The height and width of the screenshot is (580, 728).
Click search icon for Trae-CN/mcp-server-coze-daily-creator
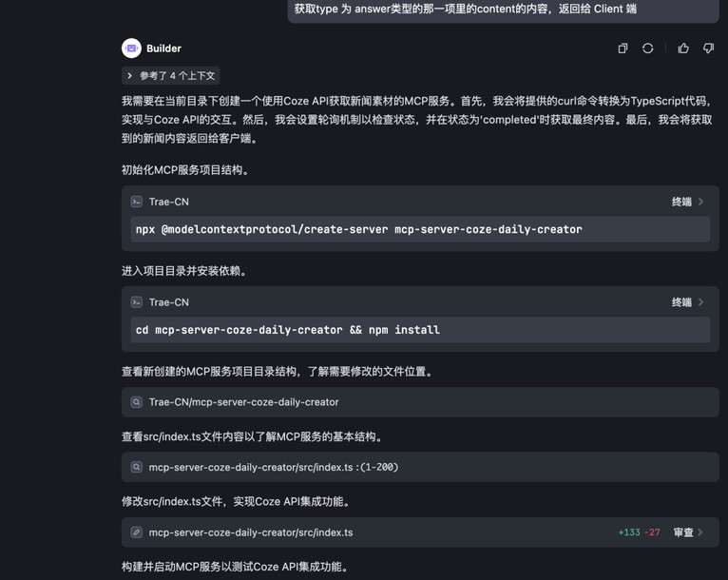click(137, 402)
